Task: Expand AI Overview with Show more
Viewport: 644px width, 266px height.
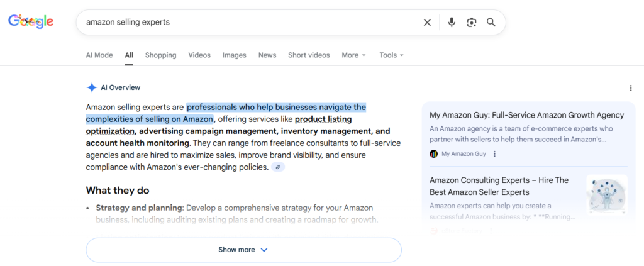Action: pos(243,250)
